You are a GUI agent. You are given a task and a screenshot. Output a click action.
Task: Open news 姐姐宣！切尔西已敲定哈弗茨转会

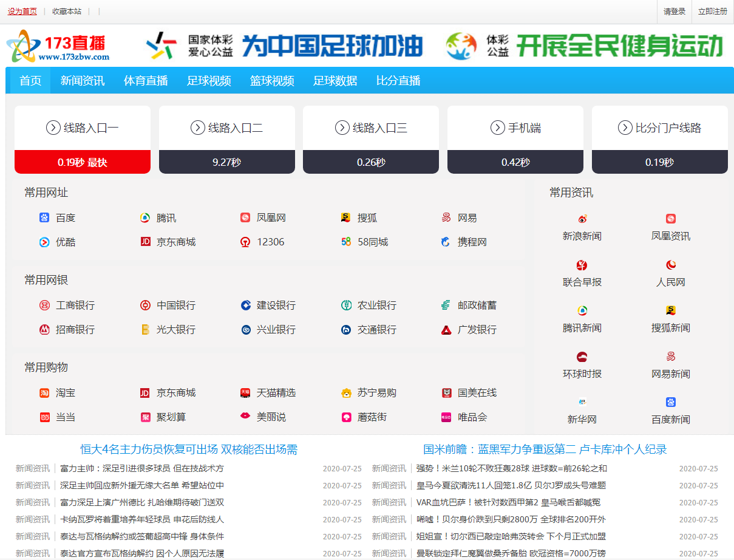pyautogui.click(x=511, y=536)
